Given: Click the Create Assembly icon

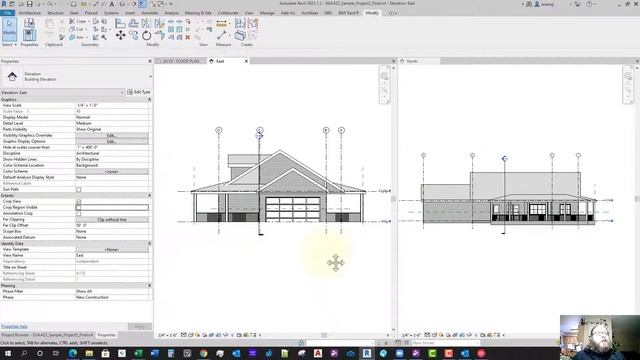Looking at the screenshot, I should click(240, 24).
